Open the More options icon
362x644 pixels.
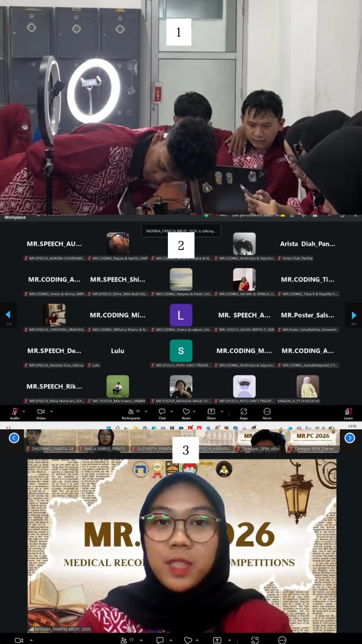pyautogui.click(x=267, y=413)
